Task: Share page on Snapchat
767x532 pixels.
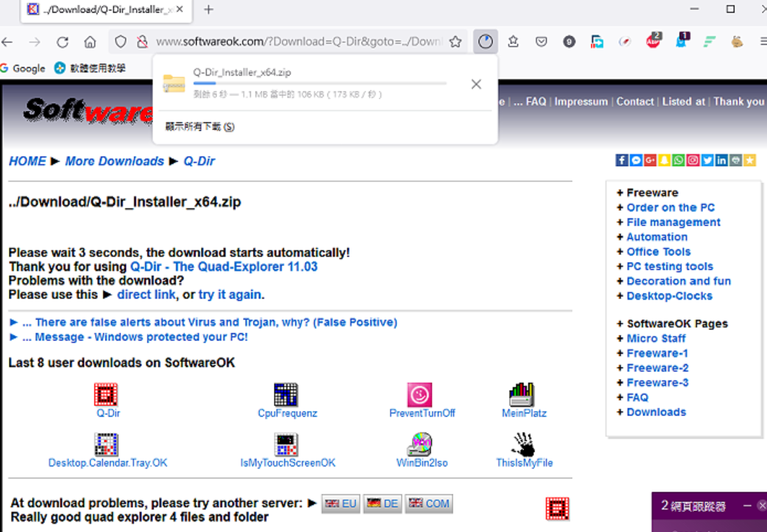Action: tap(664, 160)
